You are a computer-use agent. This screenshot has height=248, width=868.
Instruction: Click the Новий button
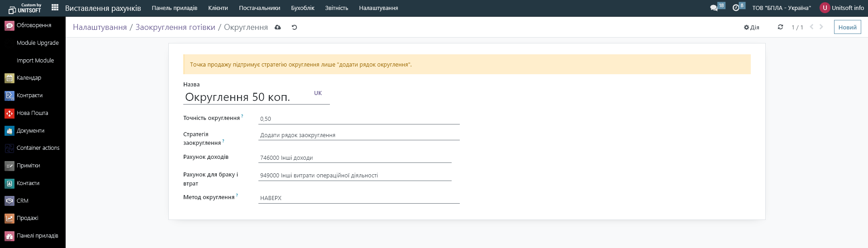(x=847, y=27)
